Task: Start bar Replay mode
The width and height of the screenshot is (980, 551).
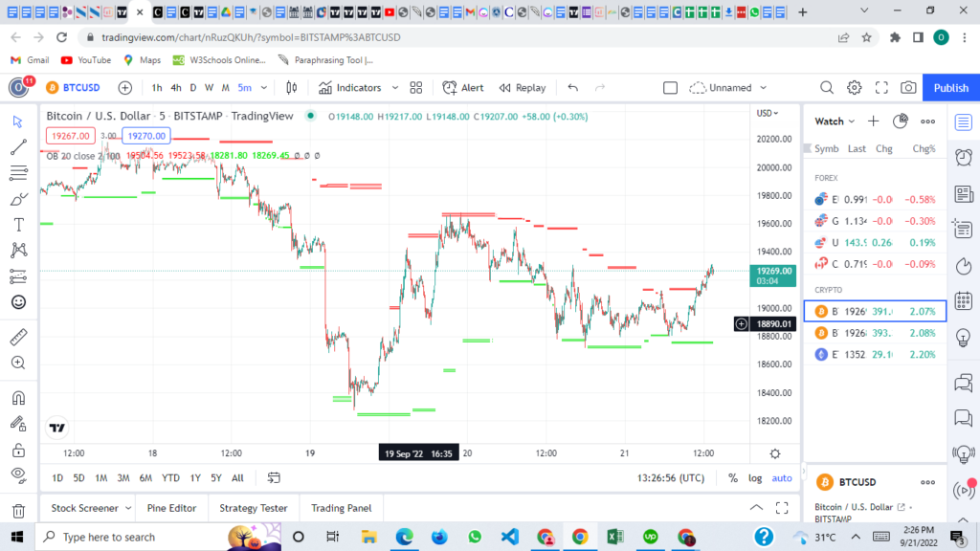Action: pyautogui.click(x=523, y=88)
